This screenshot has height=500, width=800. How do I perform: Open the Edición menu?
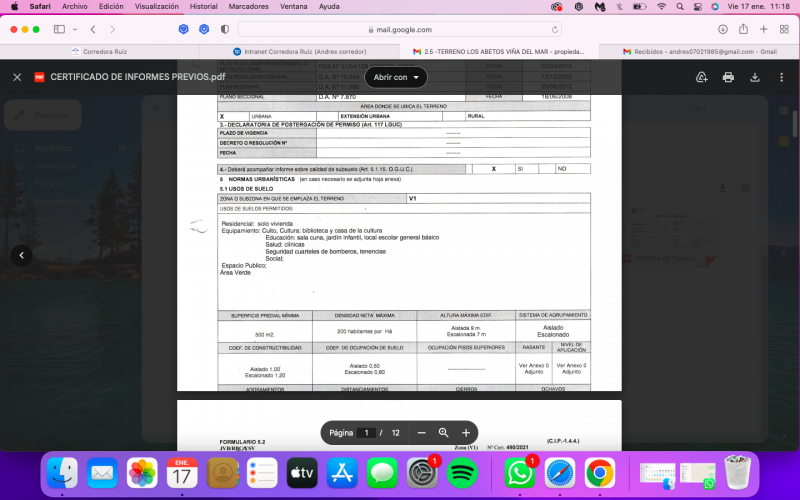111,6
